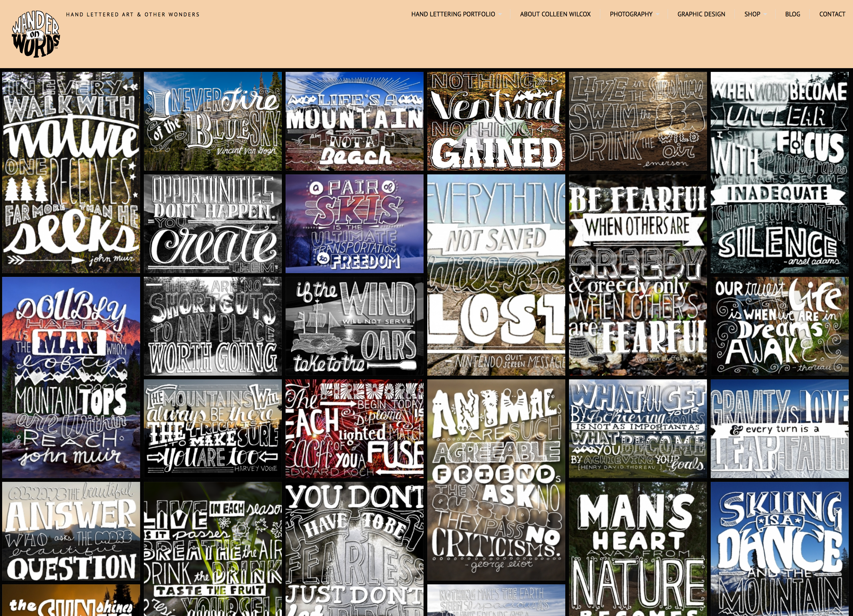The image size is (853, 616).
Task: Open 'Doubly happy is the man' artwork
Action: pos(71,377)
